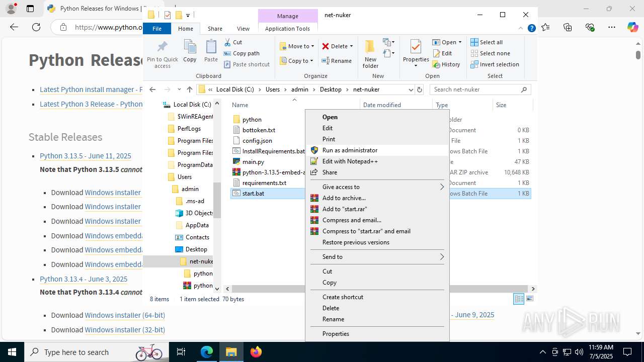The height and width of the screenshot is (362, 644).
Task: Choose Add to archive... option
Action: [377, 198]
